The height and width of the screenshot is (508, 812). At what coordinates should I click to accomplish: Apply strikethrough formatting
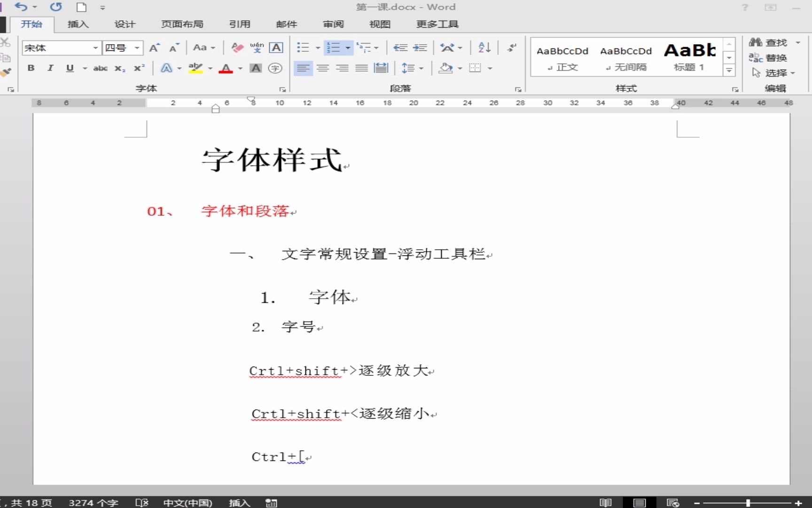coord(100,68)
